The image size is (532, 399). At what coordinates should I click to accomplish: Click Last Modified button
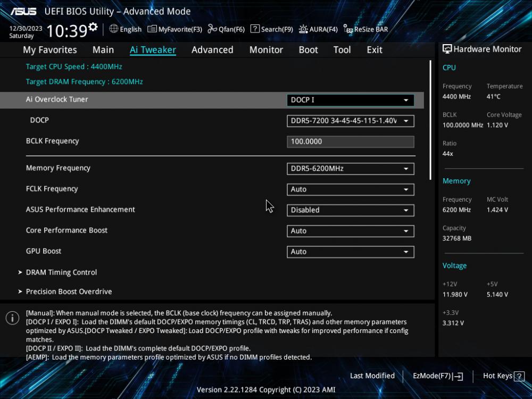(x=372, y=376)
